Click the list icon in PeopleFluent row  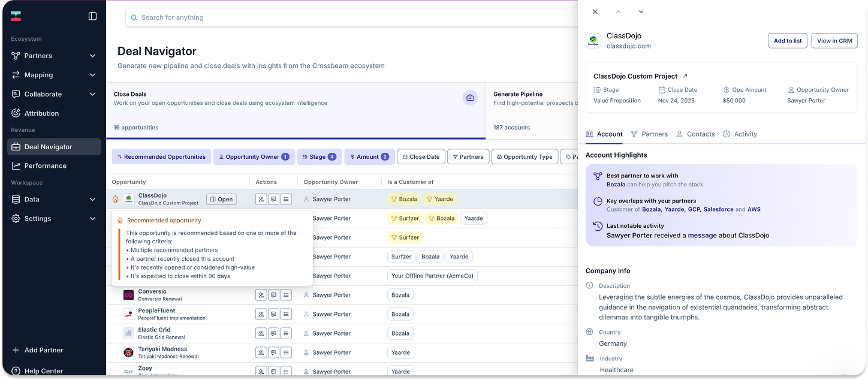tap(286, 314)
